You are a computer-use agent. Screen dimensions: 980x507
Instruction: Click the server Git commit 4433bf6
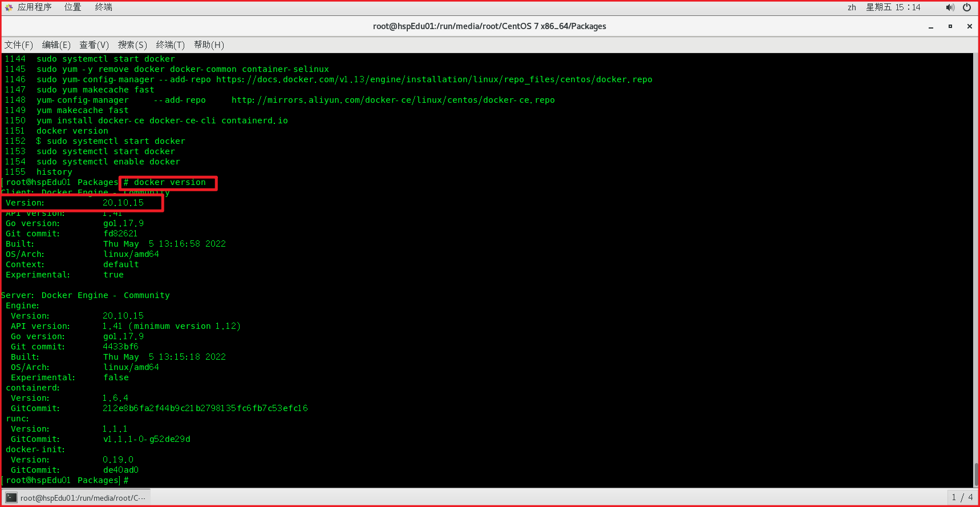[x=120, y=347]
